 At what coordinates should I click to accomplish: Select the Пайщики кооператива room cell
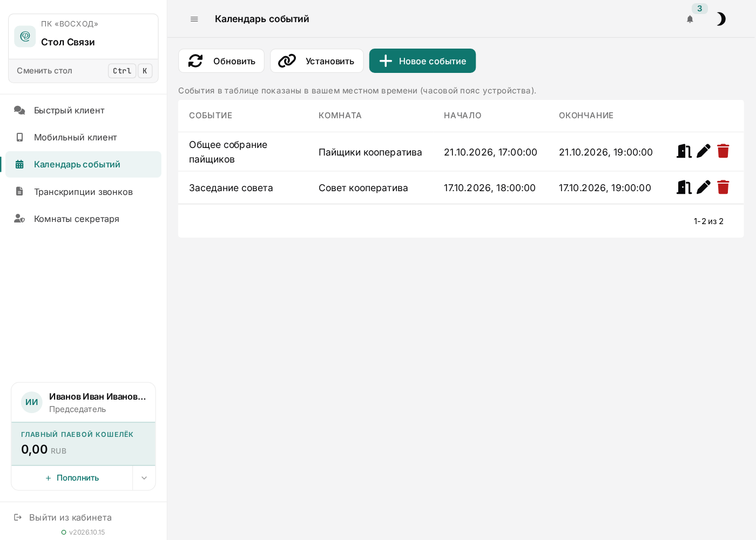pos(370,152)
